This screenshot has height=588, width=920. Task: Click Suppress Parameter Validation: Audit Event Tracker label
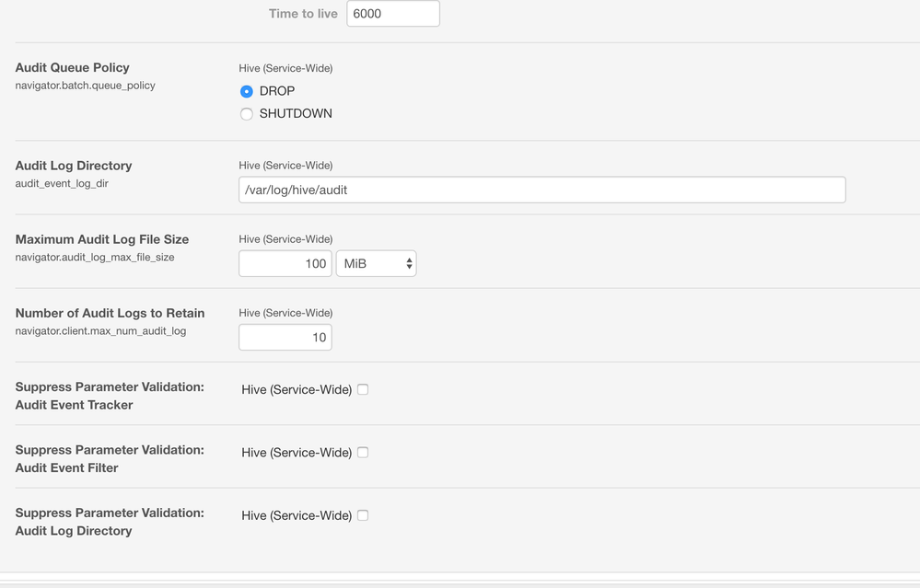click(110, 396)
